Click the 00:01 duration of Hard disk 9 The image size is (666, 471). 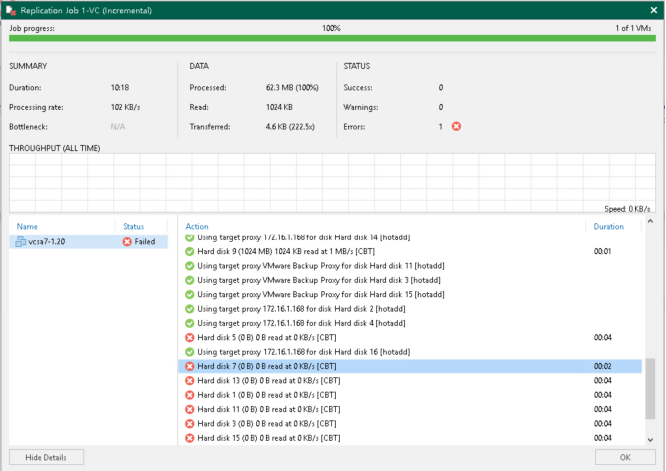point(602,251)
